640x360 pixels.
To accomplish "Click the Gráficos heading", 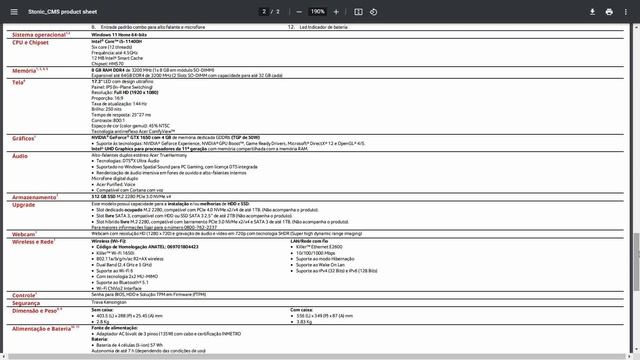I will point(24,138).
